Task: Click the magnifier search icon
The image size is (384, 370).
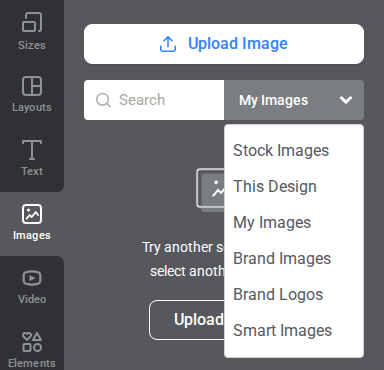Action: point(103,100)
